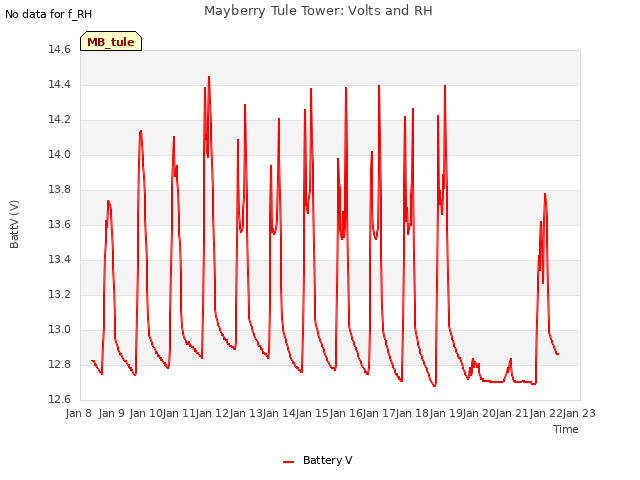This screenshot has width=640, height=480.
Task: Click the Jan 14 x-axis date label
Action: [x=279, y=413]
